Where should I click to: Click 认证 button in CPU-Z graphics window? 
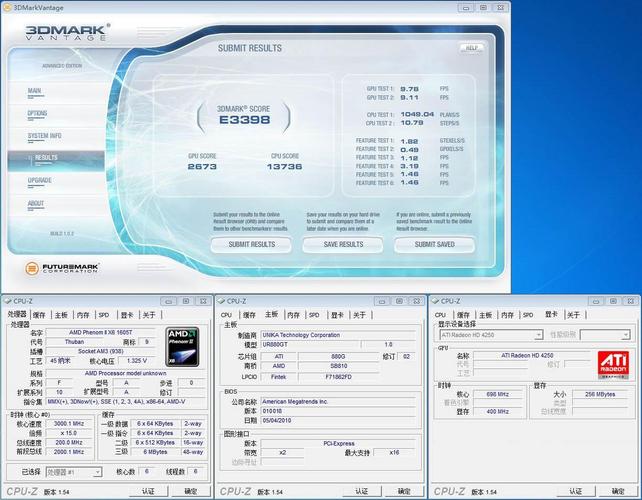click(x=575, y=491)
